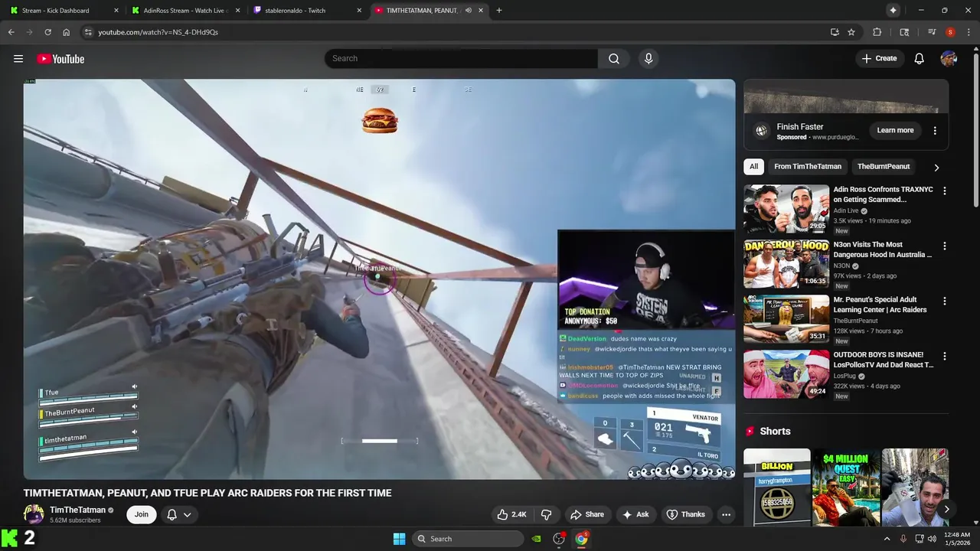
Task: Go to YouTube home via the logo
Action: pyautogui.click(x=60, y=59)
